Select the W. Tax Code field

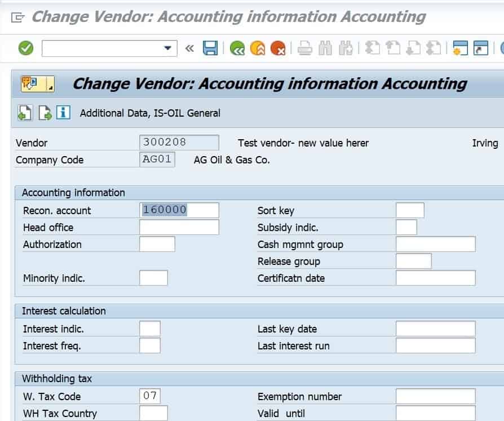pyautogui.click(x=150, y=396)
